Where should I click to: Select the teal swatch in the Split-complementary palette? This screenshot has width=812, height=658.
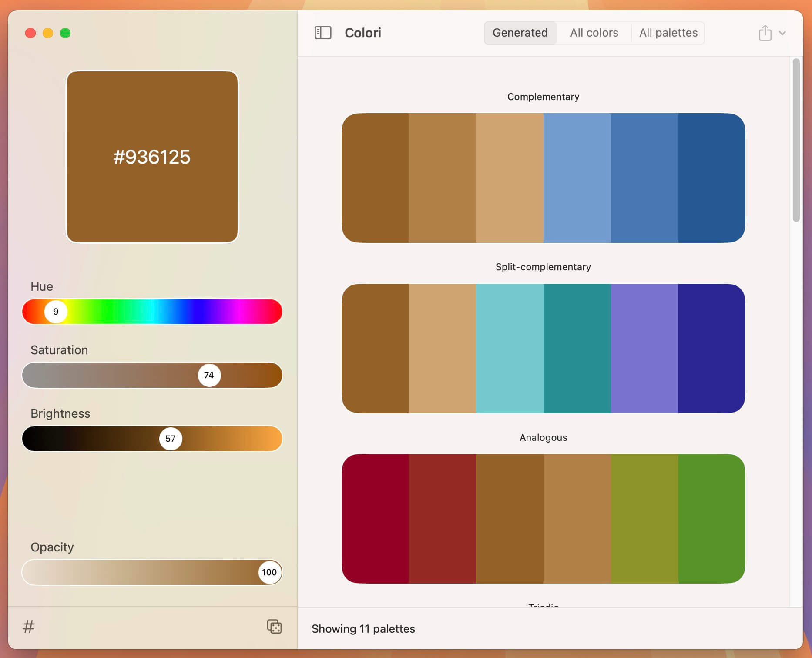tap(577, 348)
